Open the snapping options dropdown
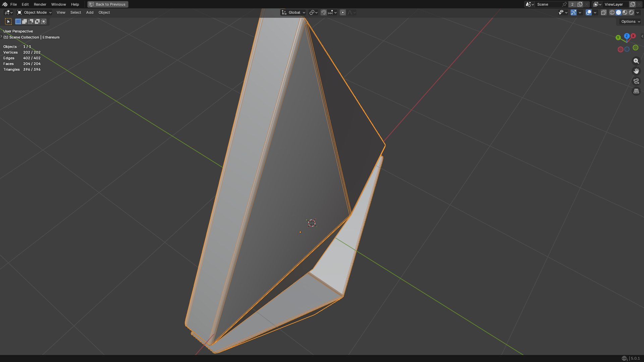This screenshot has width=644, height=362. click(x=332, y=12)
